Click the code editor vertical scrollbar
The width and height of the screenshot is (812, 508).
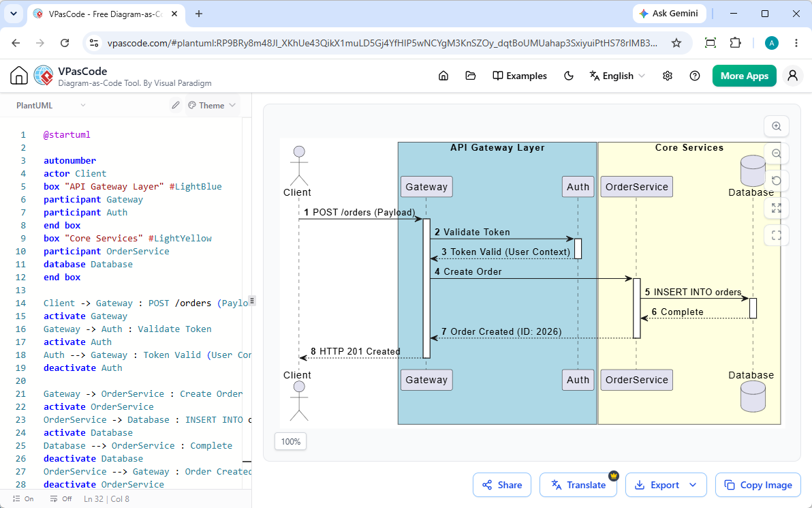pyautogui.click(x=247, y=303)
